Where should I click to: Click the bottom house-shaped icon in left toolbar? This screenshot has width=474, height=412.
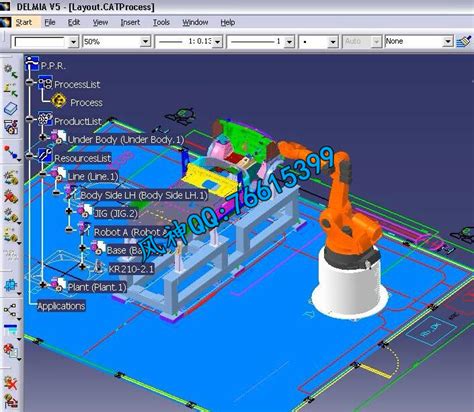11,401
